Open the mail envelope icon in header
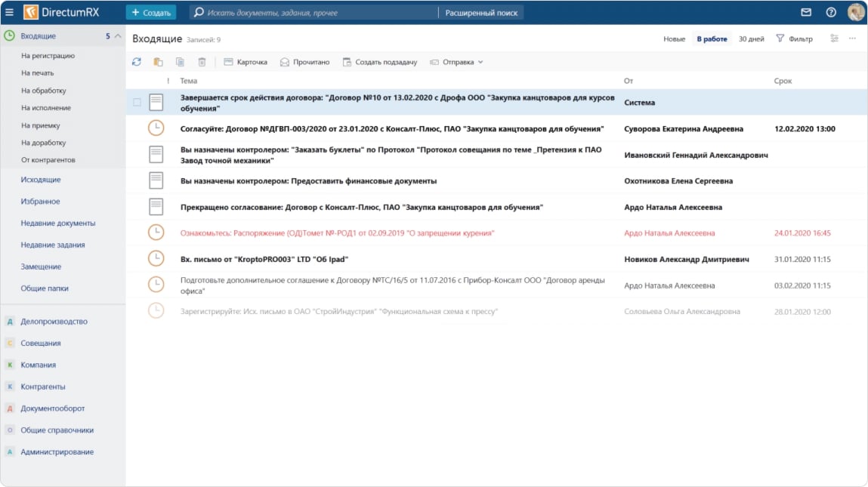 pyautogui.click(x=806, y=13)
